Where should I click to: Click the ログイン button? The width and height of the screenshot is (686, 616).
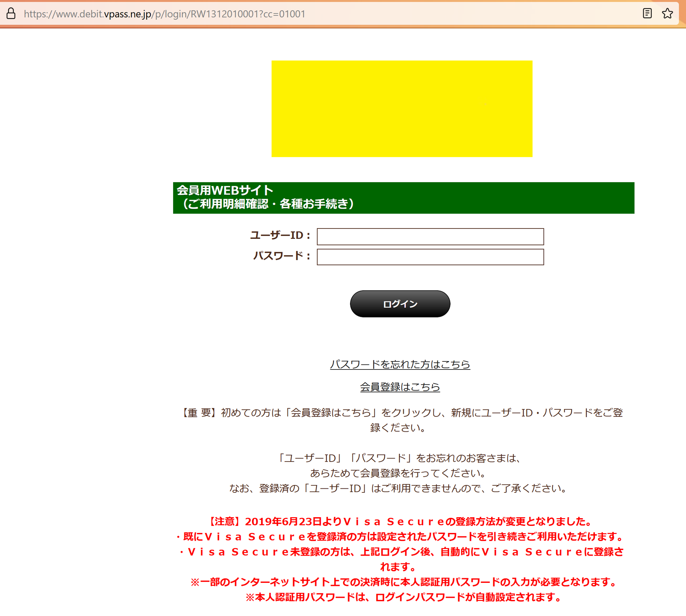point(400,303)
